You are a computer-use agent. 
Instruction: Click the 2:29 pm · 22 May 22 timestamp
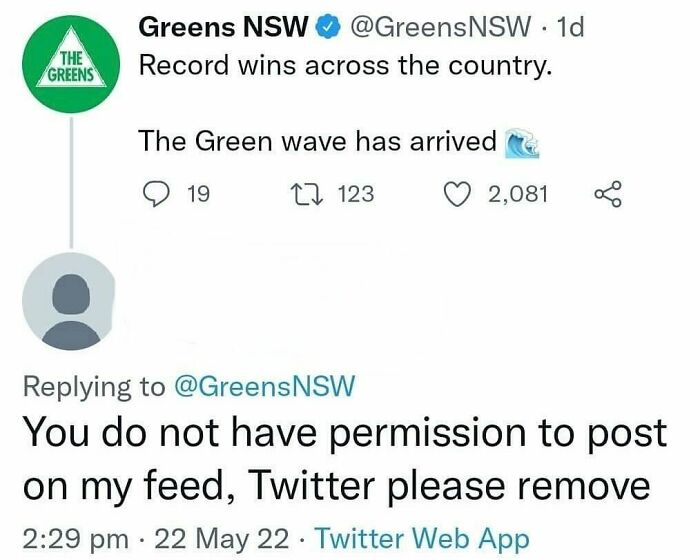(x=151, y=535)
